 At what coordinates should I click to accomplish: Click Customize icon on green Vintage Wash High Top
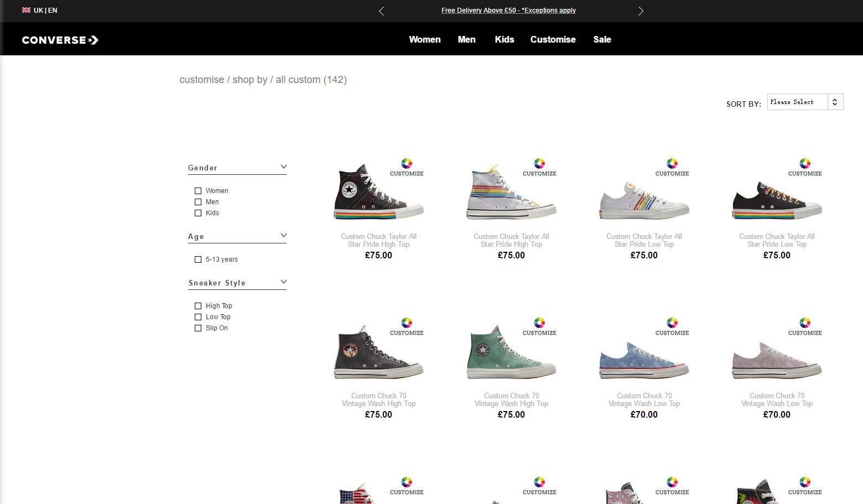point(539,326)
